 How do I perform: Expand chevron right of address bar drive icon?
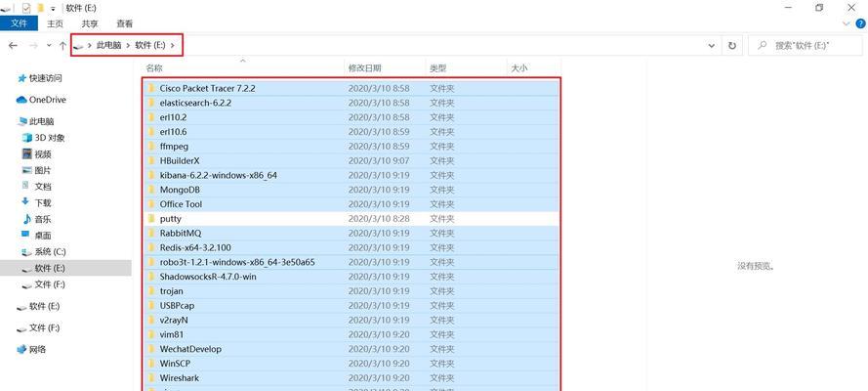point(90,46)
